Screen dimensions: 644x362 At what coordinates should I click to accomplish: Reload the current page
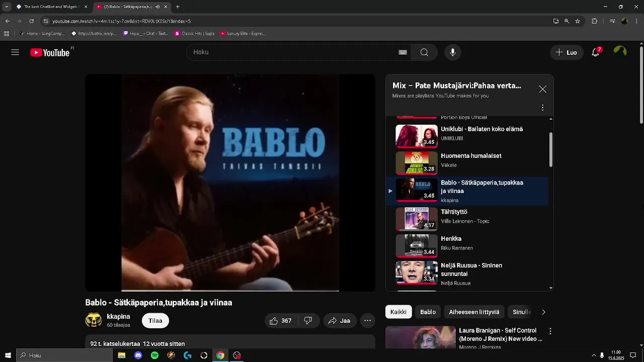[x=31, y=21]
